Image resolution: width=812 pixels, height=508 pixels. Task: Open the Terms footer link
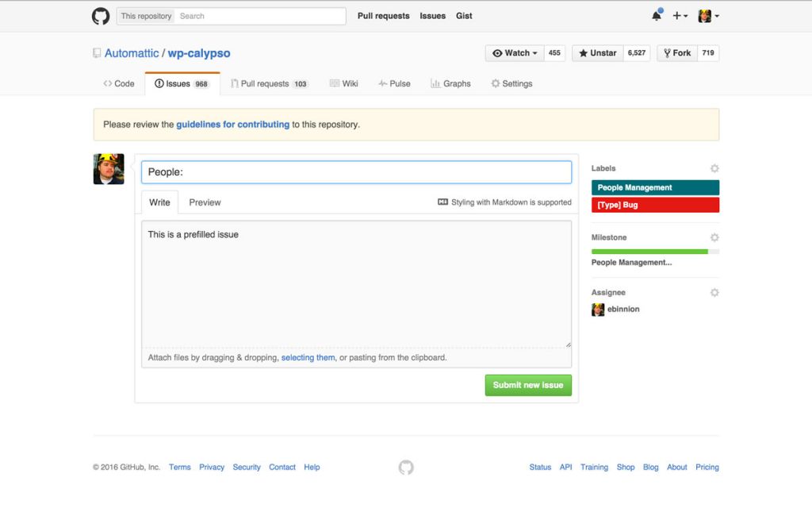[180, 467]
